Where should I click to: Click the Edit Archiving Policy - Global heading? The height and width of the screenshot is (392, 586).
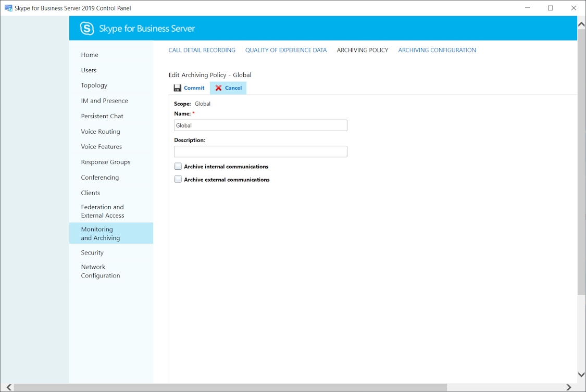tap(210, 75)
